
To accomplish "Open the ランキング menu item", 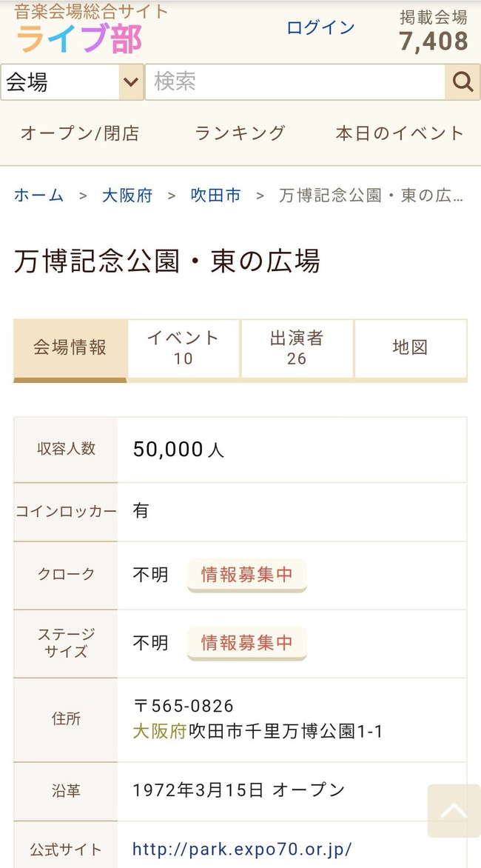I will click(x=238, y=133).
